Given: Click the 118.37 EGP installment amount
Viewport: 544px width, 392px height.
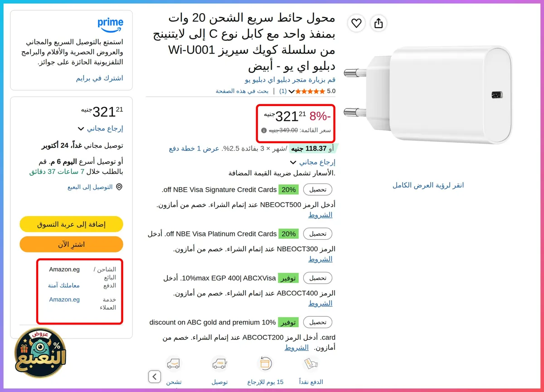Looking at the screenshot, I should click(x=308, y=149).
